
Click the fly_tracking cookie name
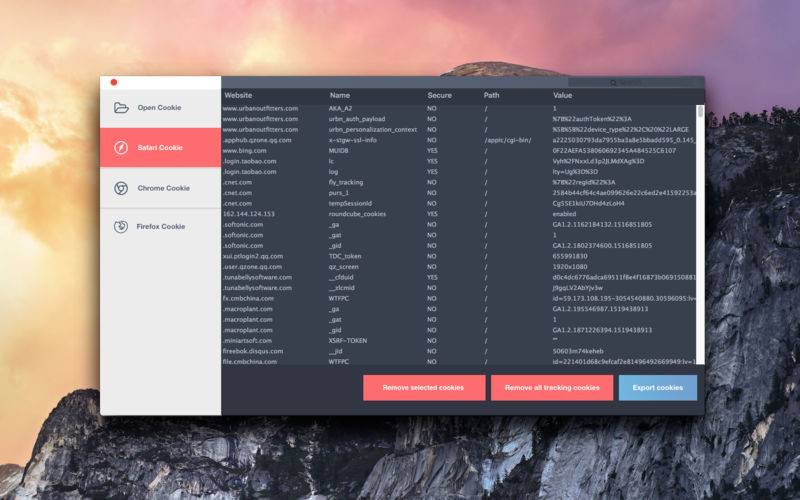[346, 182]
